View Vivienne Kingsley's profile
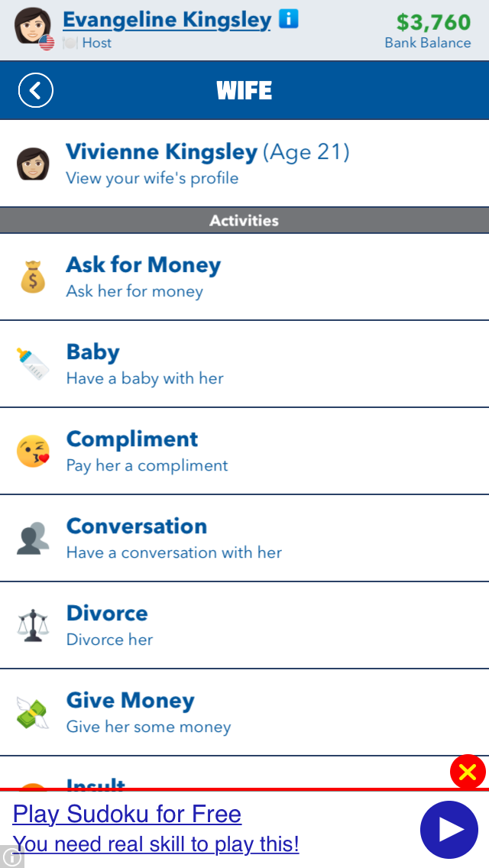The image size is (489, 868). coord(244,164)
